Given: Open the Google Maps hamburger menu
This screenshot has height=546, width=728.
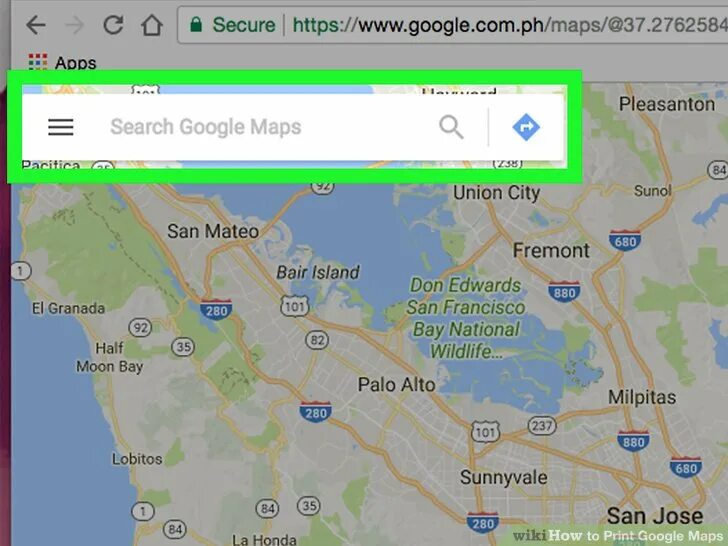Looking at the screenshot, I should (61, 127).
